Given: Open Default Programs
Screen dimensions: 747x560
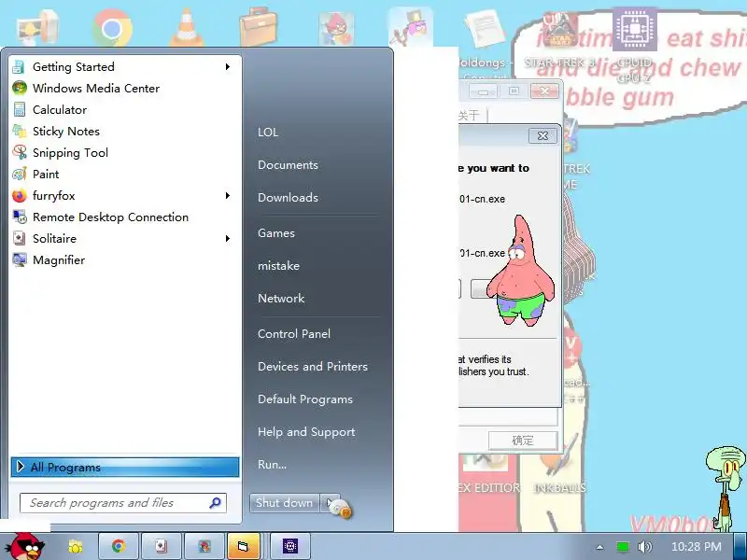Looking at the screenshot, I should click(305, 399).
